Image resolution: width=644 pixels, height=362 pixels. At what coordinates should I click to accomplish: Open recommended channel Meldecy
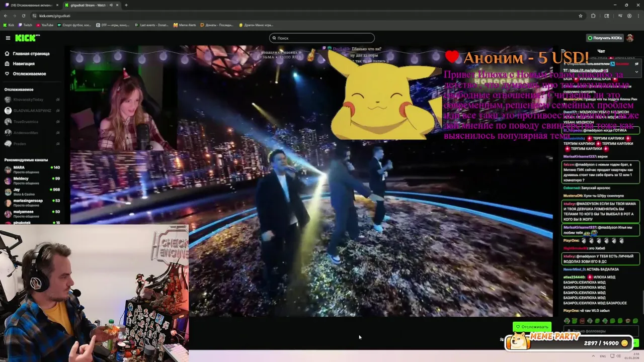click(32, 180)
